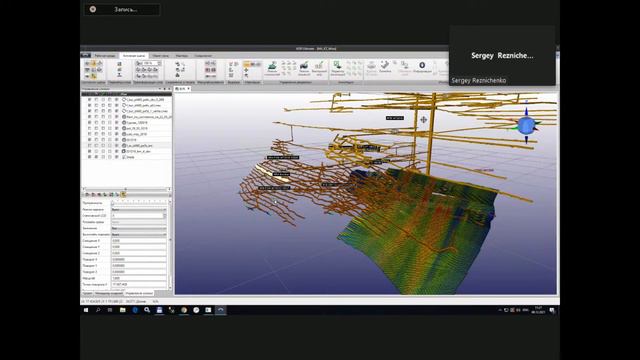The width and height of the screenshot is (640, 360).
Task: Click the recording indicator icon next to Запись
Action: click(x=93, y=9)
